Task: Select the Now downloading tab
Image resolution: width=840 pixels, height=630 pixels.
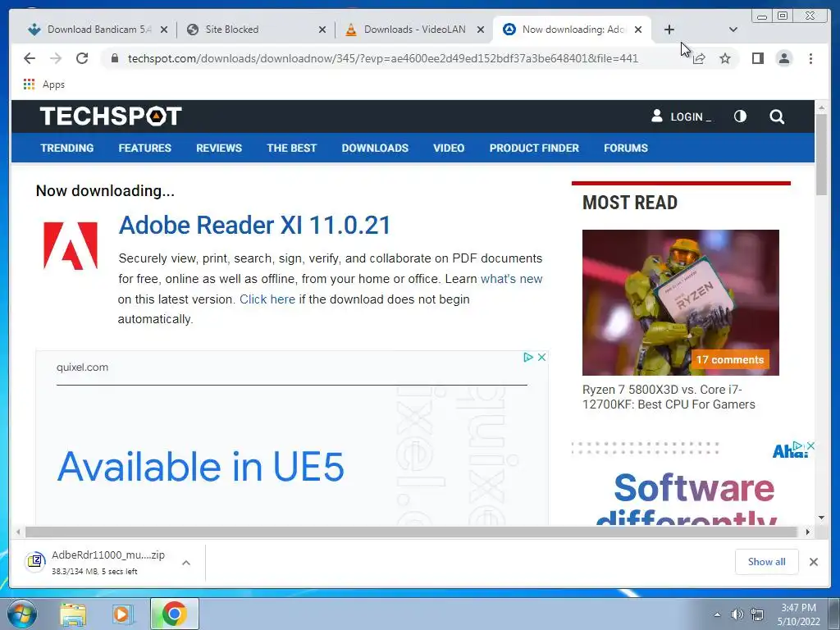Action: [x=573, y=30]
